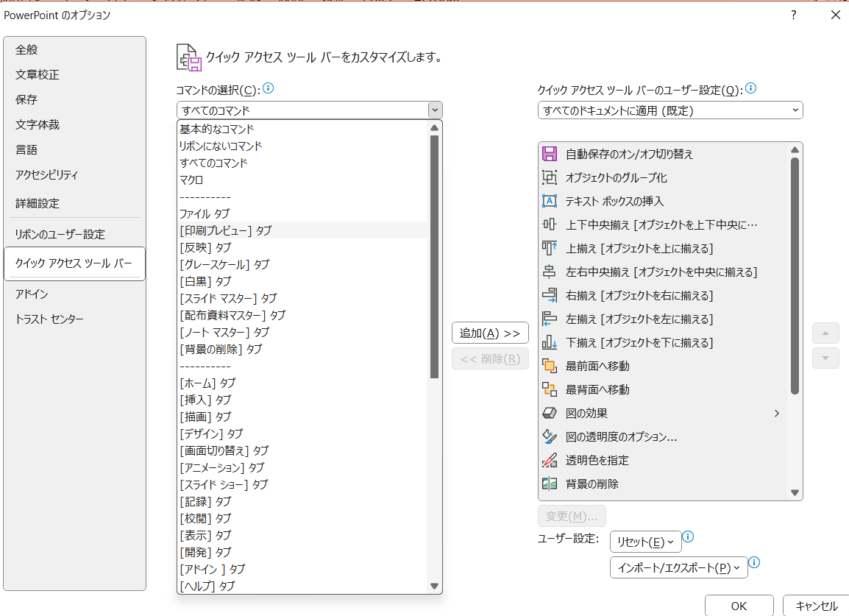The image size is (849, 616).
Task: Select [挿入] タブ in the list
Action: click(x=302, y=400)
